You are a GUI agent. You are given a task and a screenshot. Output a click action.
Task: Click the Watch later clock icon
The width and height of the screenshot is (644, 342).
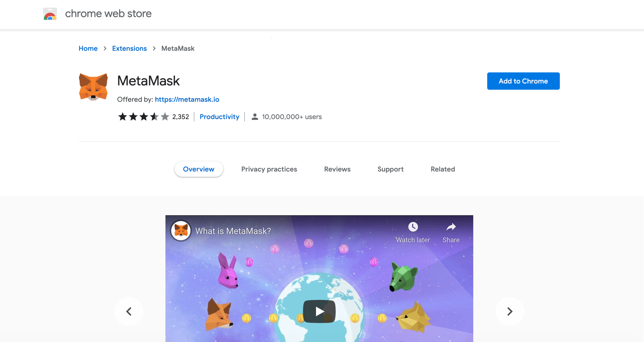point(413,227)
